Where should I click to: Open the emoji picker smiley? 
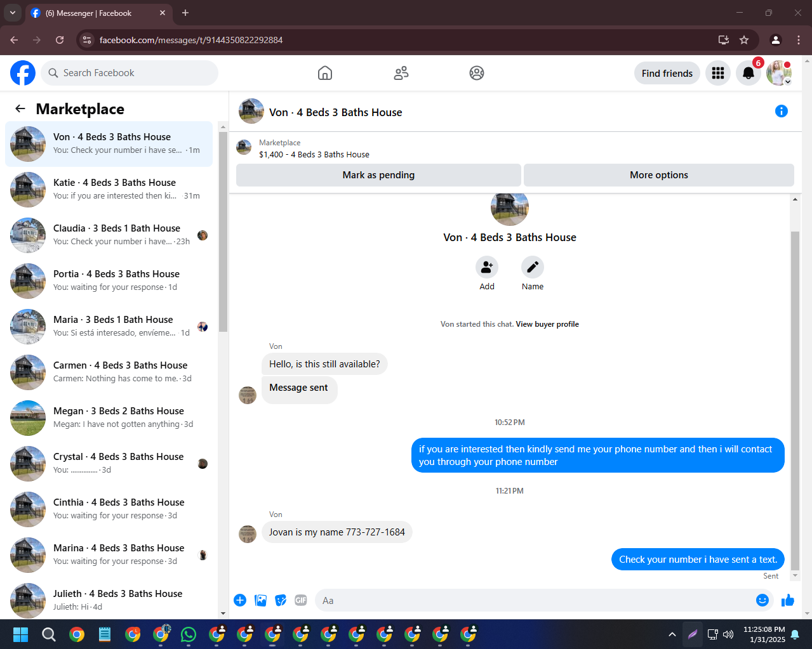[762, 600]
